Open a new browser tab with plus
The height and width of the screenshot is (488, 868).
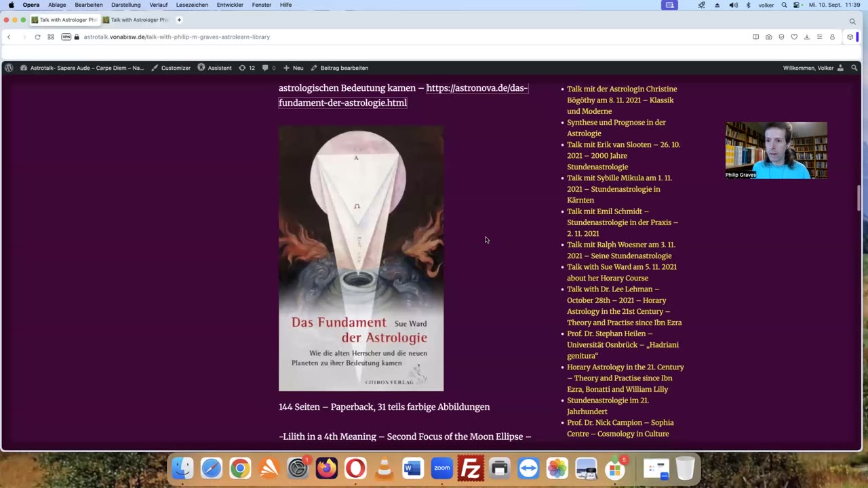179,20
